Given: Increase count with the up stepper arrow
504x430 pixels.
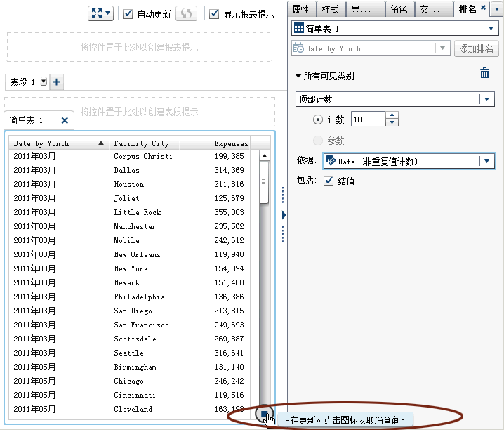Looking at the screenshot, I should click(x=392, y=115).
